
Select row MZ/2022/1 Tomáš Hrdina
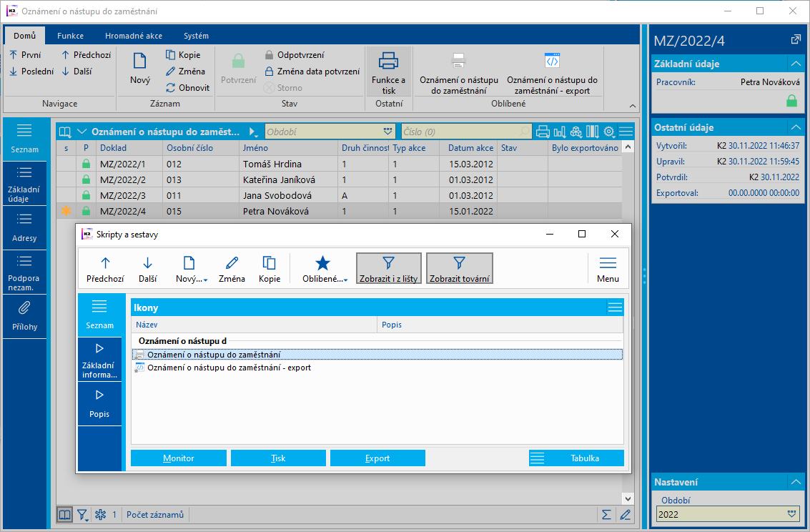pyautogui.click(x=340, y=164)
